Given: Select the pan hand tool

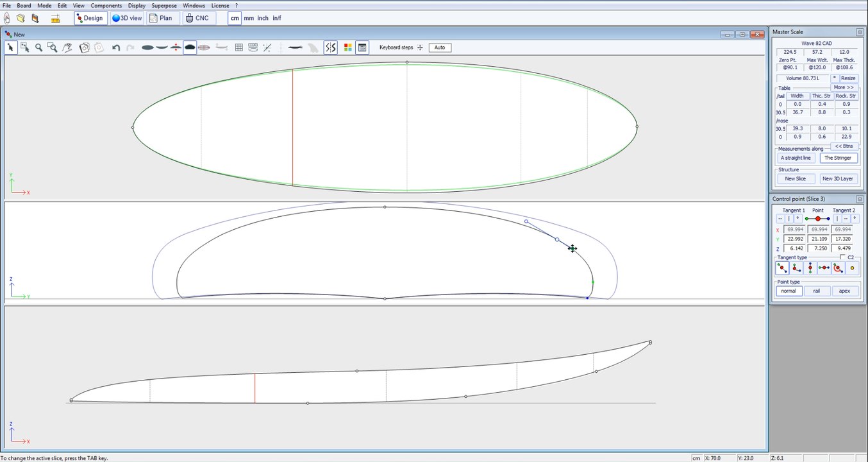Looking at the screenshot, I should [x=67, y=47].
